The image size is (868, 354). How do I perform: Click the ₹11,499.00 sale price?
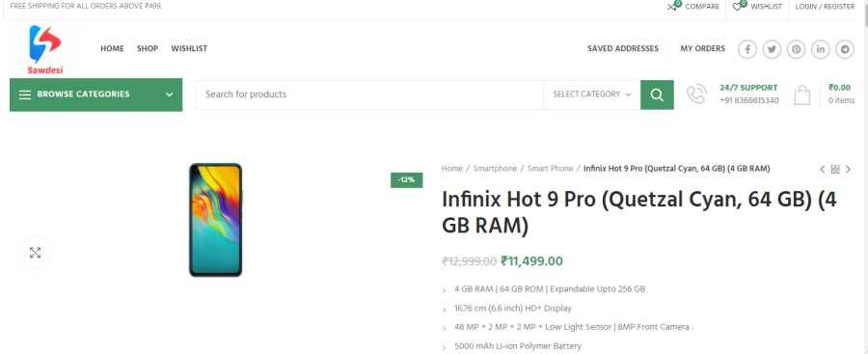(531, 261)
